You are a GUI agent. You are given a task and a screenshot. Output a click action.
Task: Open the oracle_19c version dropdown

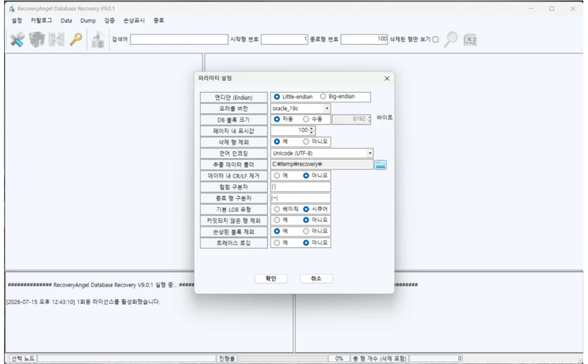pyautogui.click(x=327, y=109)
